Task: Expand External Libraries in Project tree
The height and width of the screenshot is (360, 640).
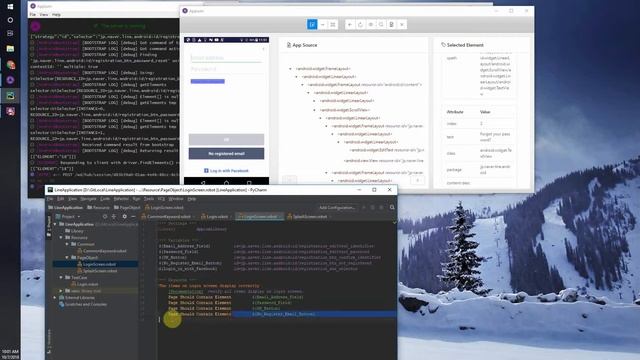Action: 55,298
